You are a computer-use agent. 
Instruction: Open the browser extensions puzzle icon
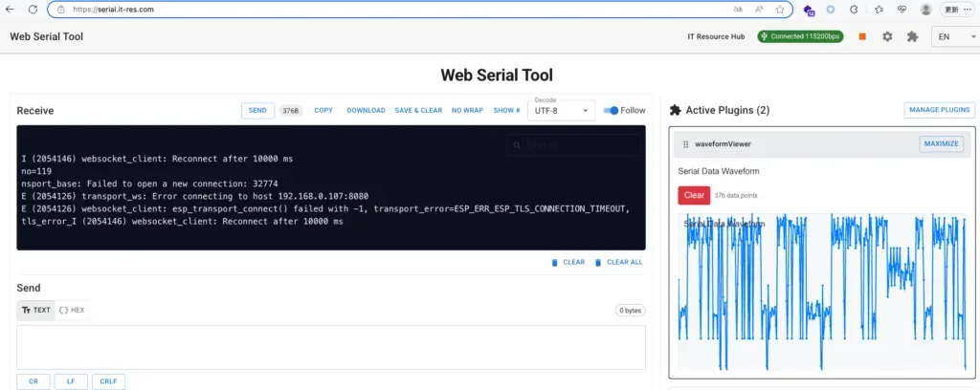(x=854, y=10)
